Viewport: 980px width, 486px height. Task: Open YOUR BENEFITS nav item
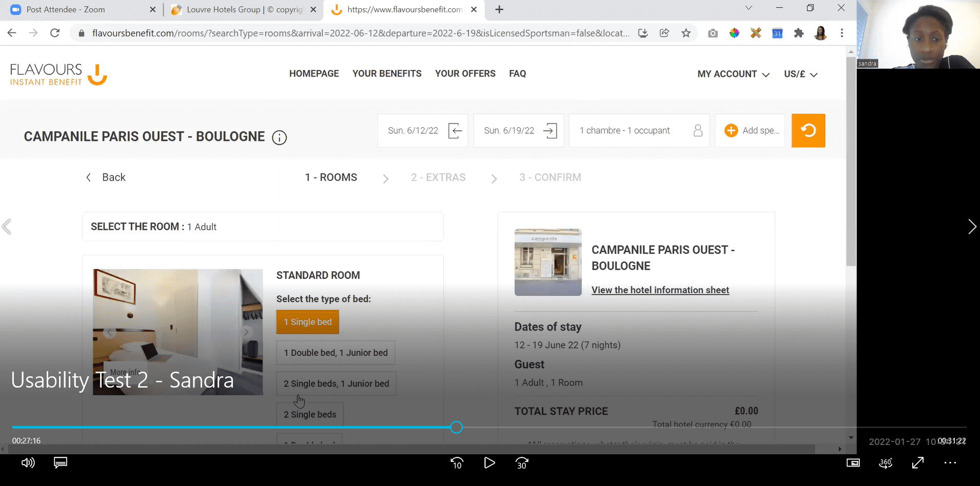pos(387,74)
